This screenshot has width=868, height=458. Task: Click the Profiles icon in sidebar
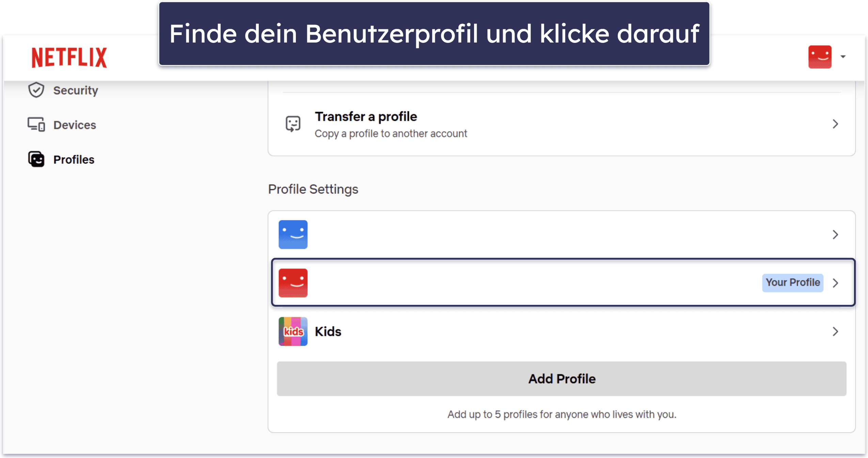pos(36,160)
